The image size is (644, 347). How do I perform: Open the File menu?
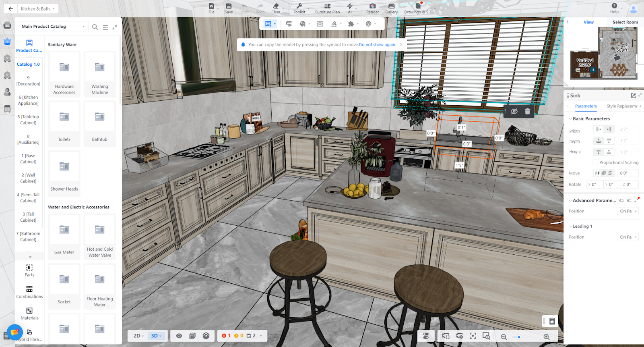(211, 8)
